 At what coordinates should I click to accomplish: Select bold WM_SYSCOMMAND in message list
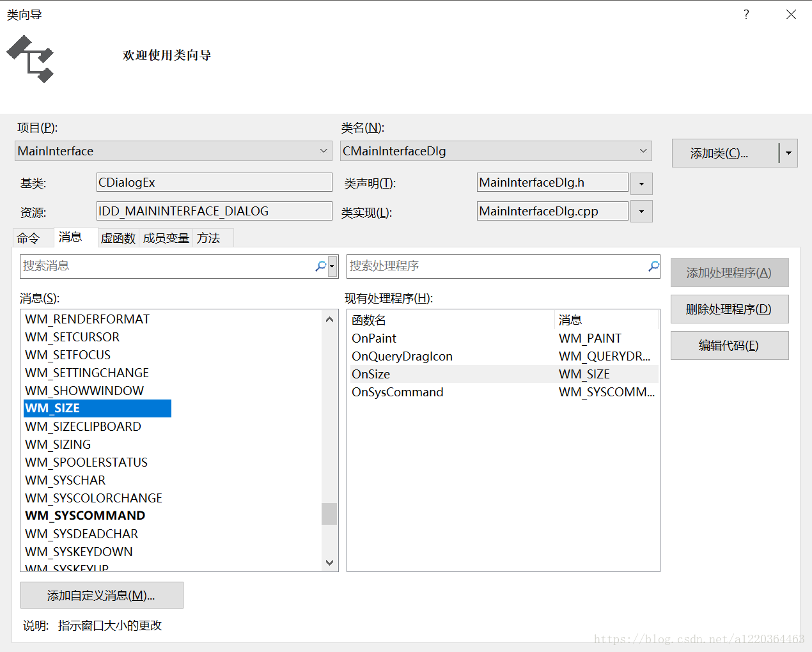click(x=85, y=515)
